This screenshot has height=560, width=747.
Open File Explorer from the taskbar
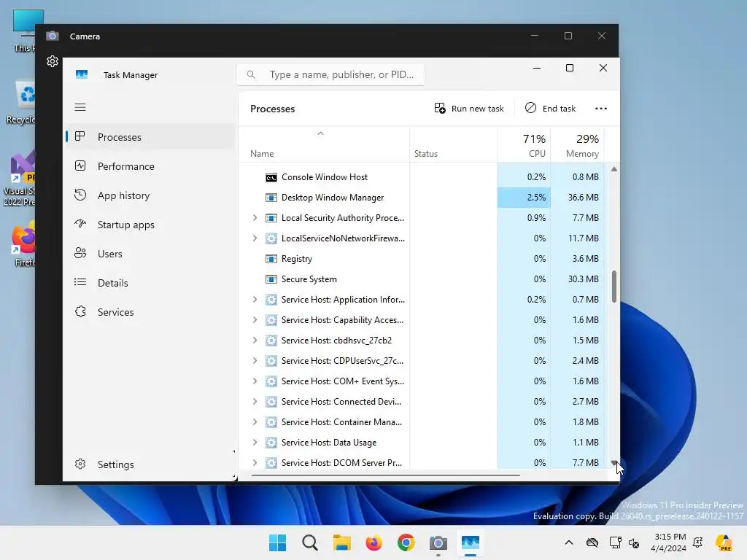[x=341, y=542]
